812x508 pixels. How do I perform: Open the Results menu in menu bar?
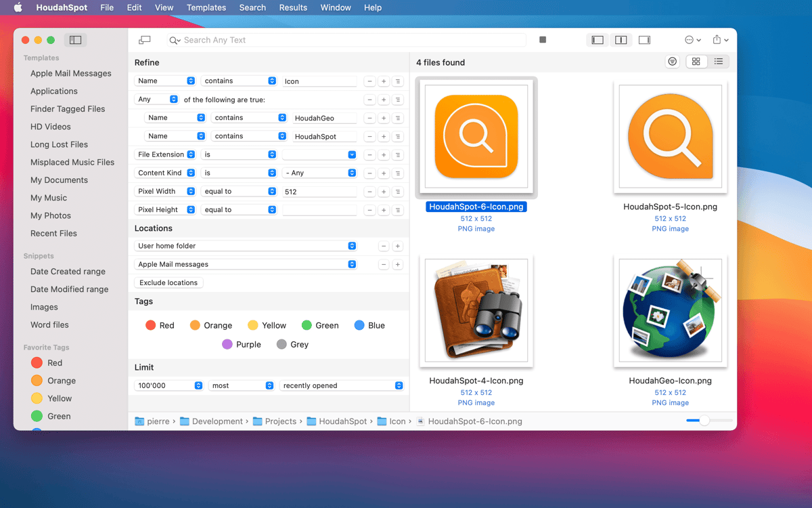pyautogui.click(x=293, y=7)
